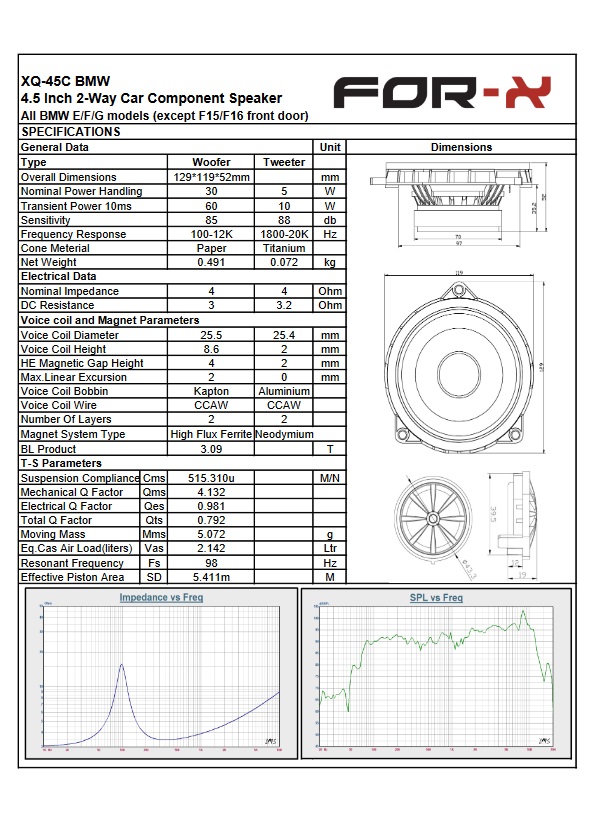Click the "Kapton" bobbin cell
This screenshot has height=835, width=595.
click(211, 391)
